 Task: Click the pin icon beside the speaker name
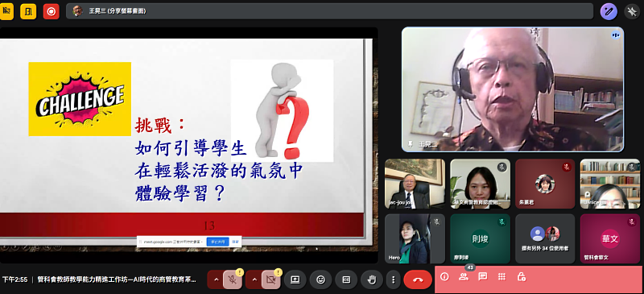pos(410,144)
